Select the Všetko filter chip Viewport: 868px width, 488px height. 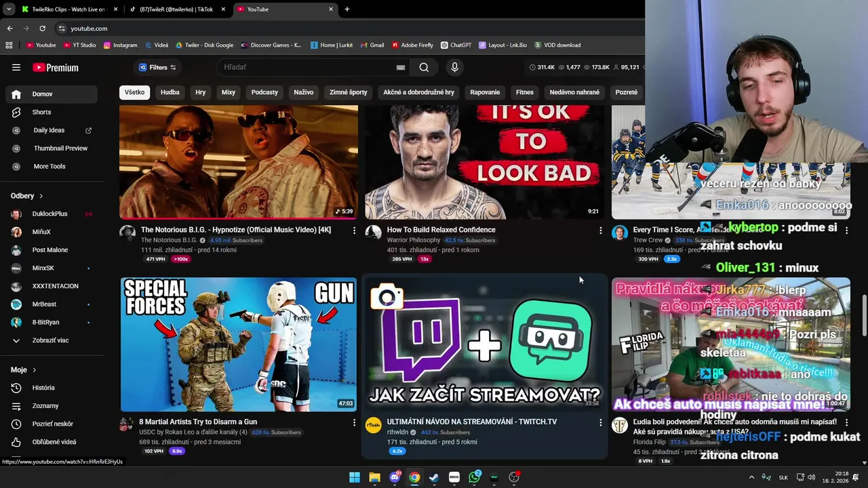click(134, 92)
